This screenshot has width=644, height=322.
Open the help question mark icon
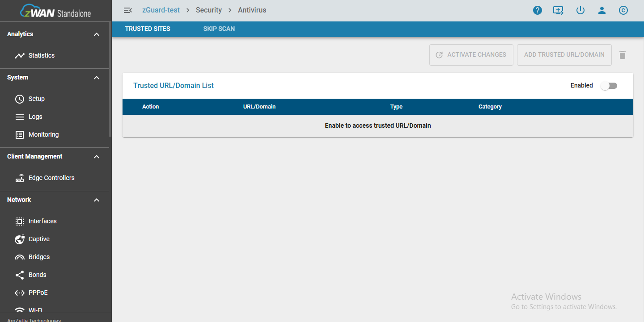538,10
